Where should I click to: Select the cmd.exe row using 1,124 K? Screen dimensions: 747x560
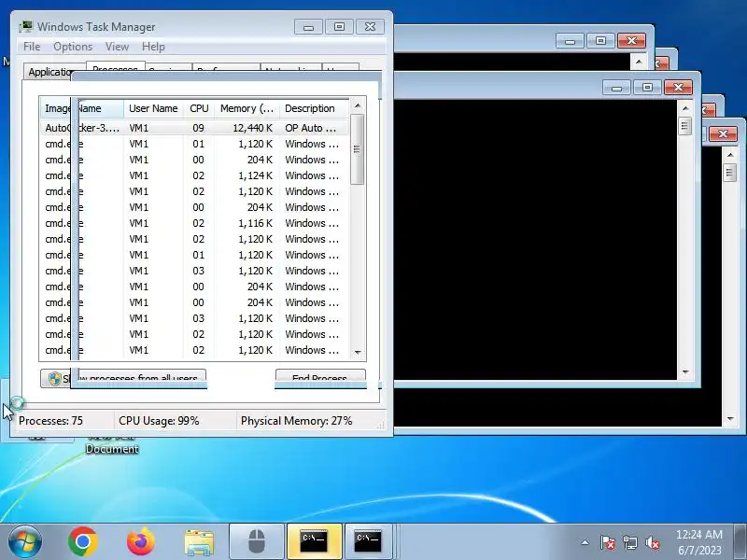point(194,175)
